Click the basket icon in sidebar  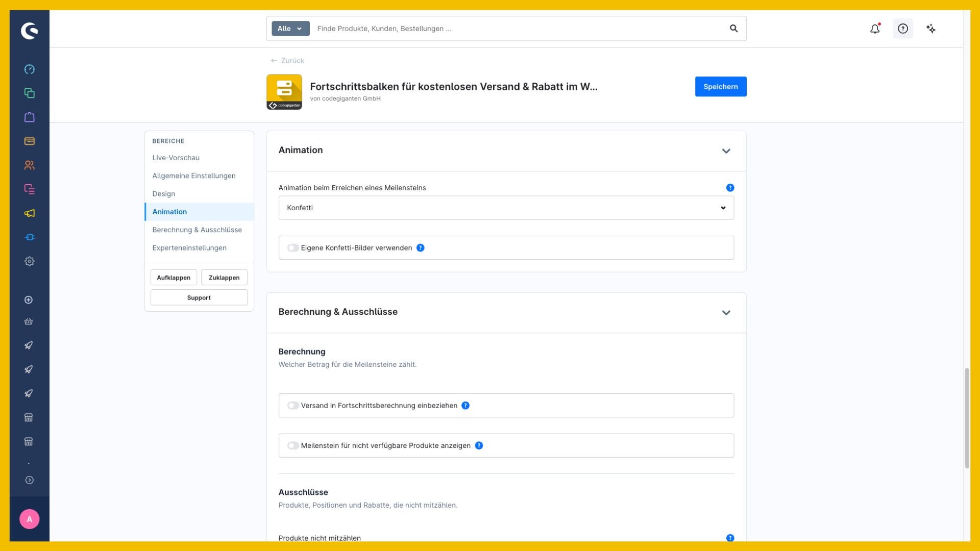29,322
